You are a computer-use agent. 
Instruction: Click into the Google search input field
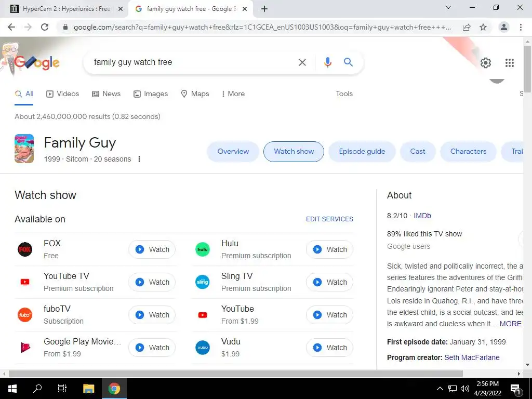(193, 62)
